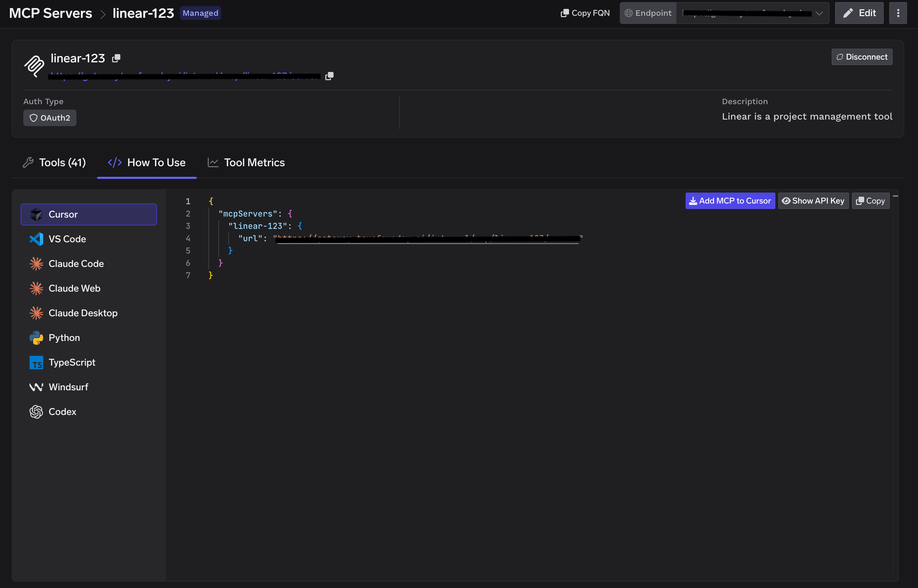Click the Linear logo icon
Viewport: 918px width, 588px height.
pos(34,66)
